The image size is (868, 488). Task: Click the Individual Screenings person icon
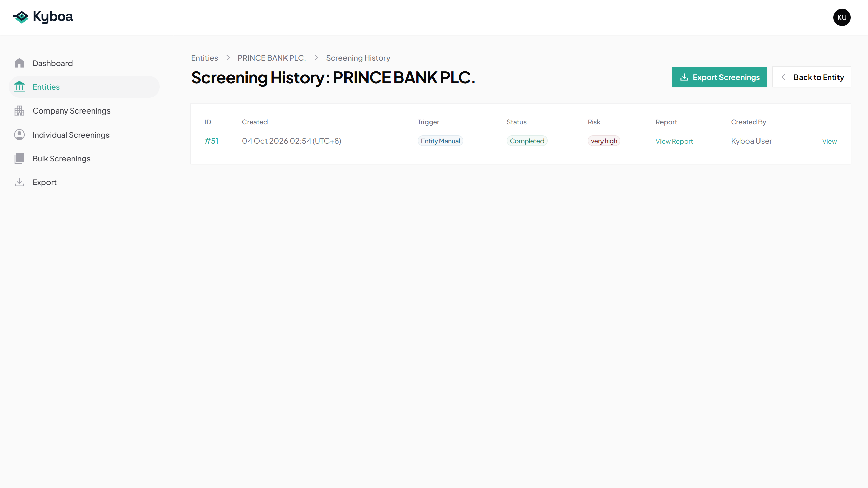(19, 135)
